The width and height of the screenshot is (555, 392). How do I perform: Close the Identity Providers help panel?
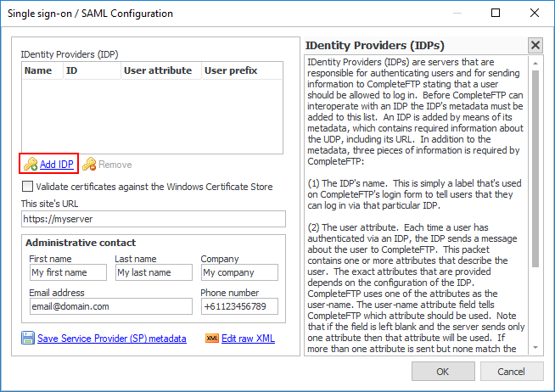pos(535,46)
